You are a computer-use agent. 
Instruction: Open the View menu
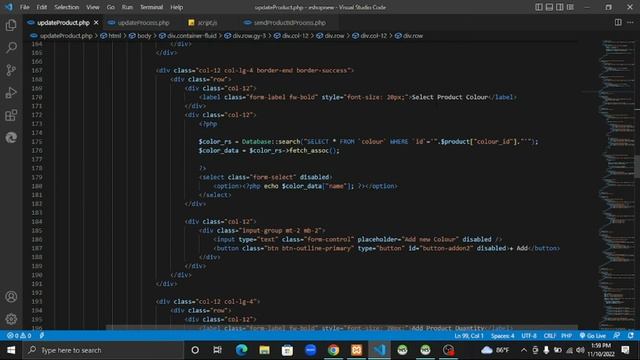93,7
